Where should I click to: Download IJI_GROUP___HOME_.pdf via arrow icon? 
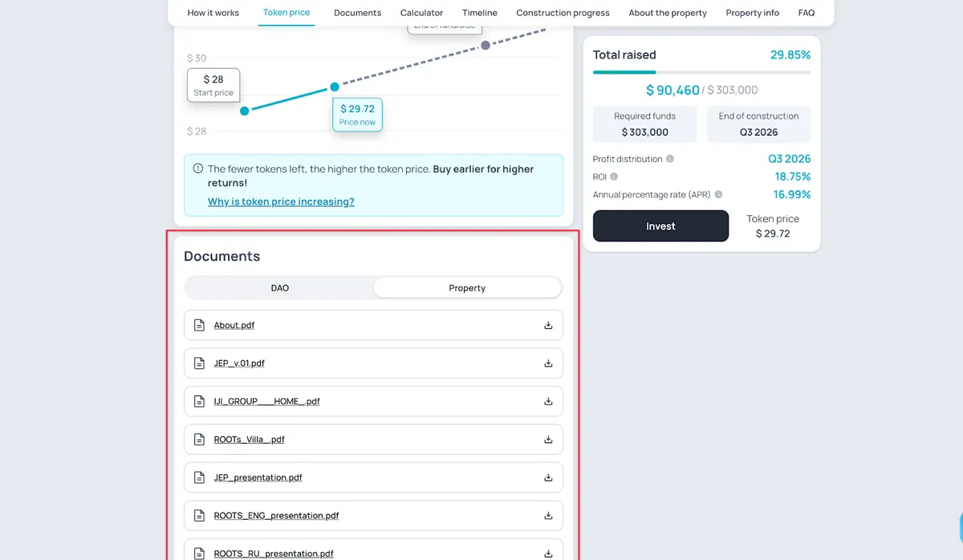click(x=549, y=401)
